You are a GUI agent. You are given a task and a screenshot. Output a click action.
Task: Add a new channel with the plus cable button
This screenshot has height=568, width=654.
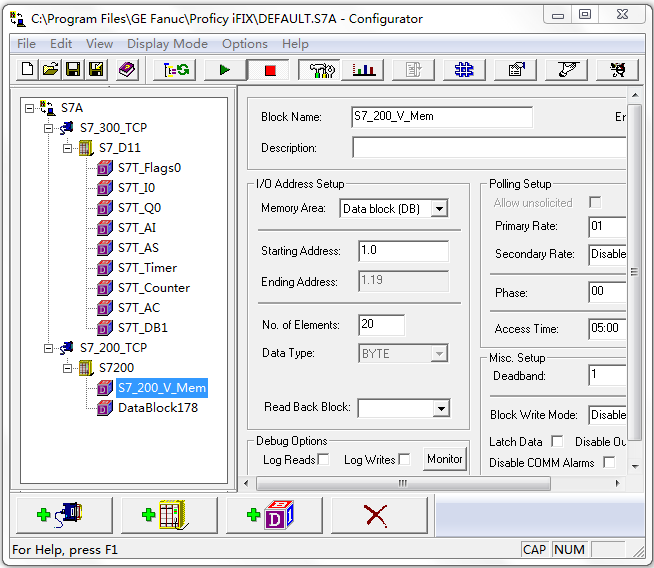[x=65, y=515]
